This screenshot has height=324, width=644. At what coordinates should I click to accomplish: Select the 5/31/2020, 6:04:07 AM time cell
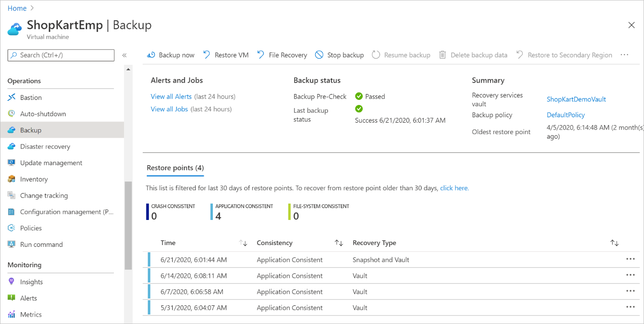[194, 308]
